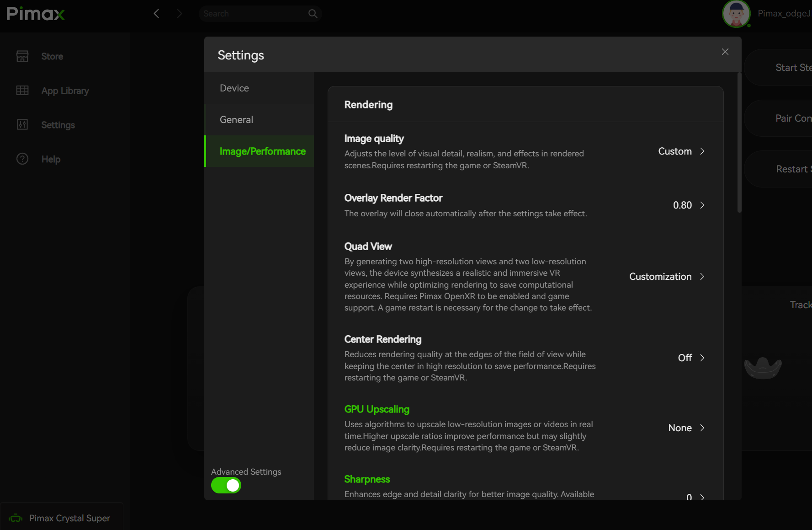Open Help from the sidebar
The image size is (812, 530).
[51, 159]
